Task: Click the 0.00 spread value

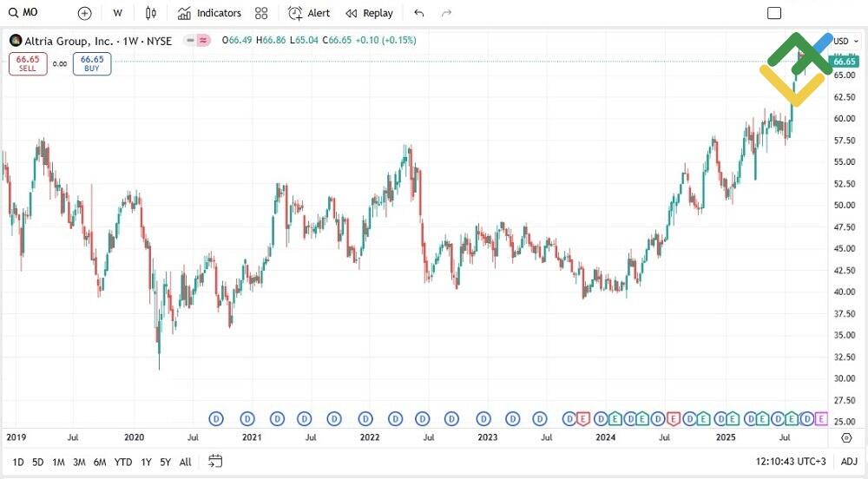Action: coord(60,64)
